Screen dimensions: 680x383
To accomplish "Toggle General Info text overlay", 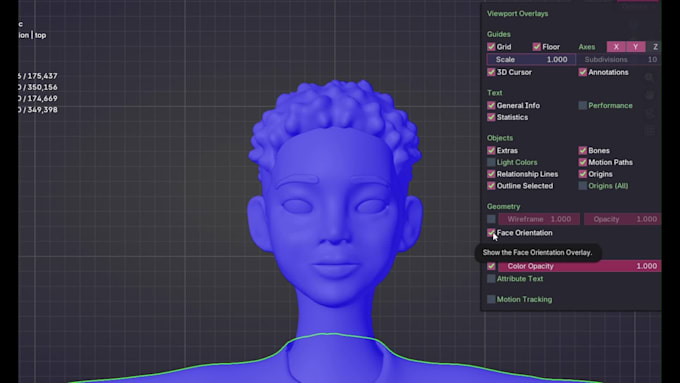I will coord(491,105).
